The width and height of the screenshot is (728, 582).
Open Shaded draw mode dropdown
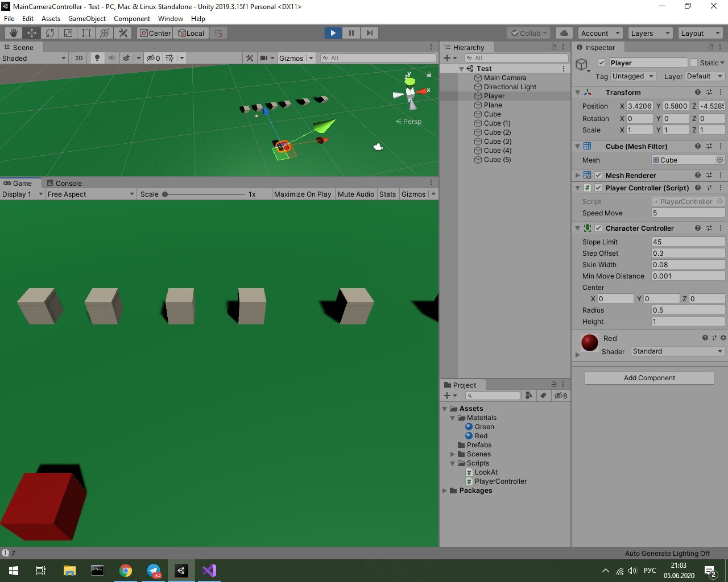click(34, 58)
